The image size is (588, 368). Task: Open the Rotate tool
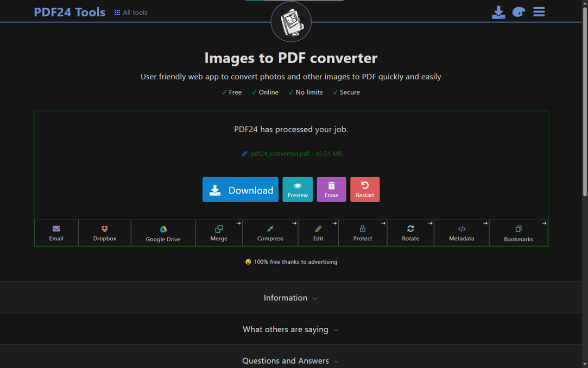(410, 233)
